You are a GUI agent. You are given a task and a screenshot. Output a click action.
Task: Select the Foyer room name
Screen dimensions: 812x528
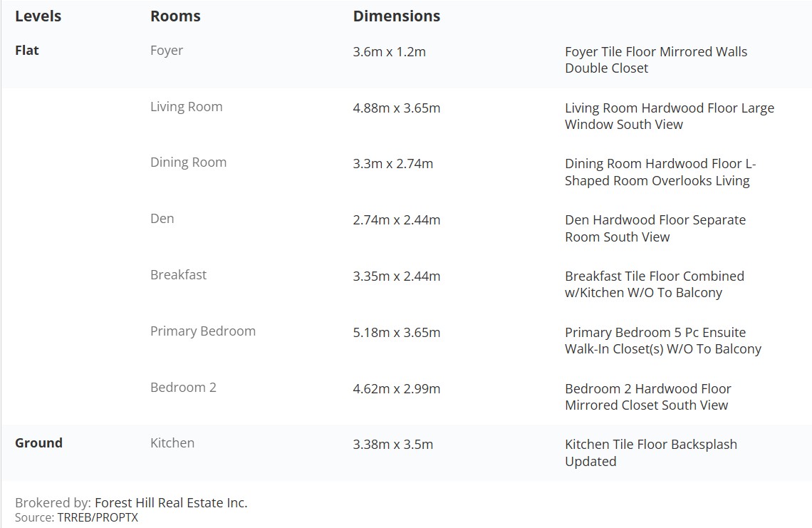click(166, 51)
